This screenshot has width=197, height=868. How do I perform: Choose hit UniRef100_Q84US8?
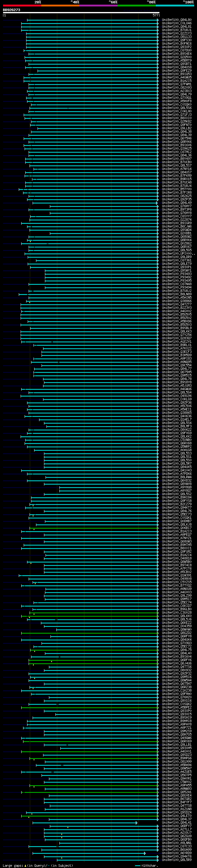[x=177, y=67]
